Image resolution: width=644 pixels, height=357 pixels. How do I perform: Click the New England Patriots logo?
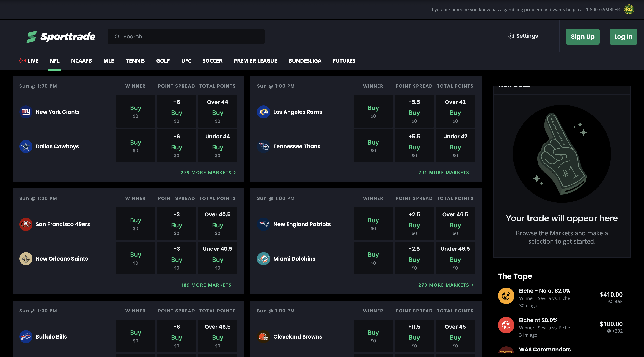click(x=263, y=224)
